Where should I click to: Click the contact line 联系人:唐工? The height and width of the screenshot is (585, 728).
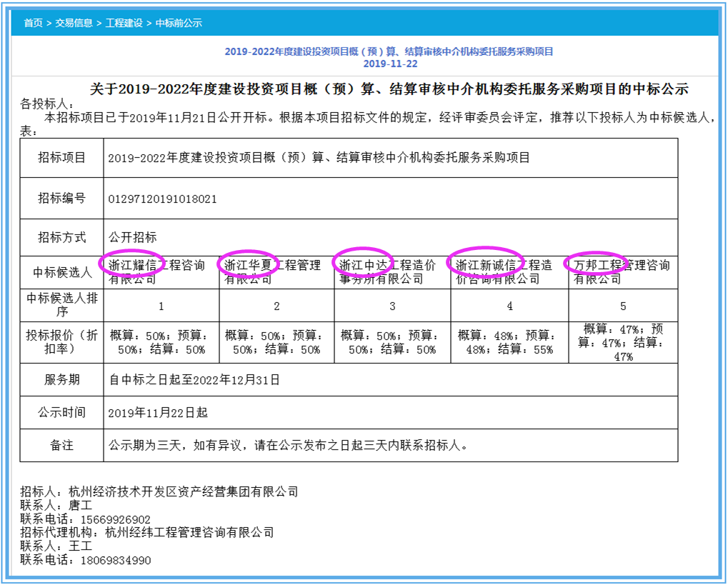[56, 505]
